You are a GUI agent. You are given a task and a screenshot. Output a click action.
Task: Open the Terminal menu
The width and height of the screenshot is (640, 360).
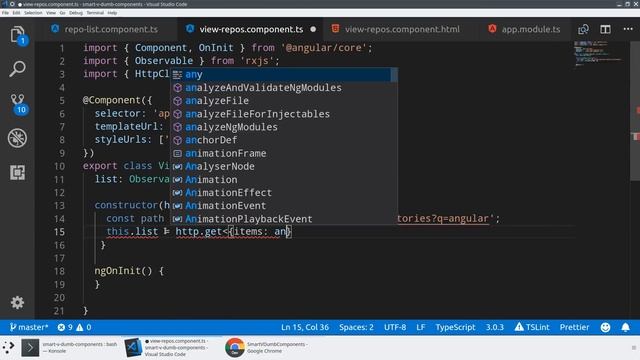(95, 13)
